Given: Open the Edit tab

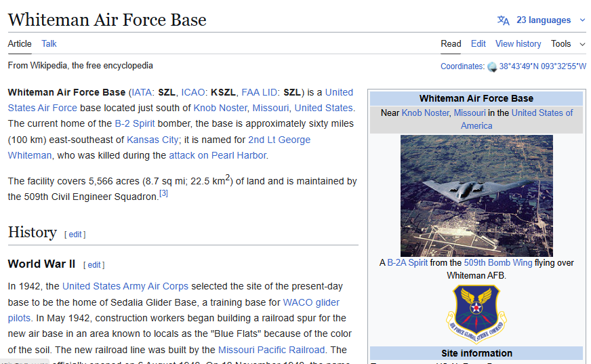Looking at the screenshot, I should click(478, 43).
